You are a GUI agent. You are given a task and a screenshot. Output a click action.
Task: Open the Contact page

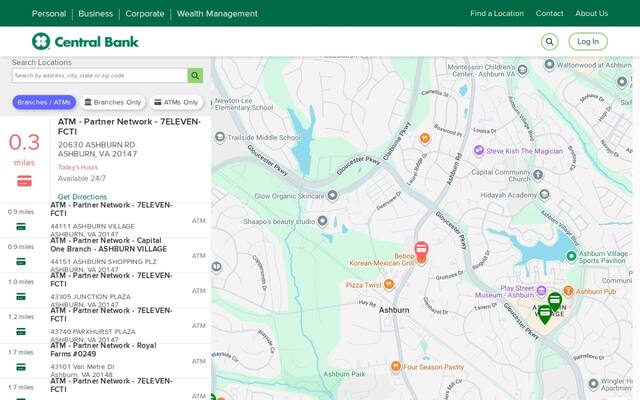[549, 13]
